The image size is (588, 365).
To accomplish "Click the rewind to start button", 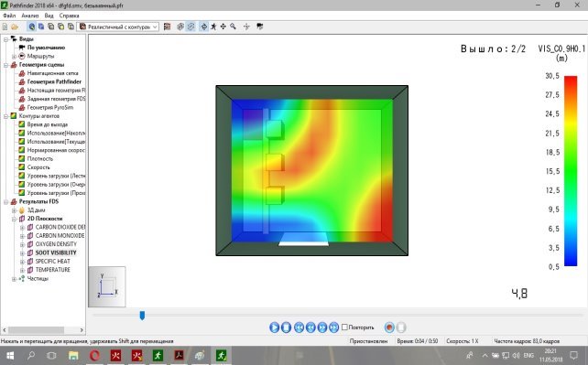I will click(299, 327).
